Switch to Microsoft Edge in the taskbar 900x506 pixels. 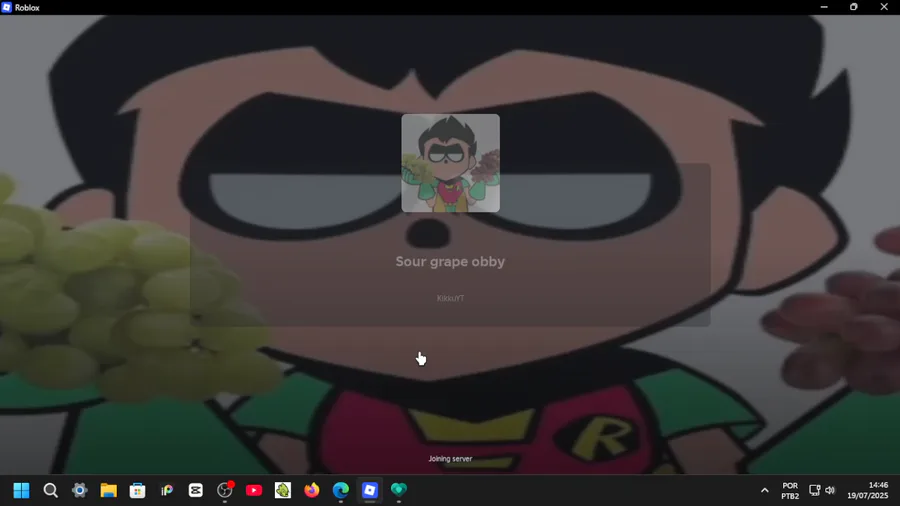[x=341, y=491]
